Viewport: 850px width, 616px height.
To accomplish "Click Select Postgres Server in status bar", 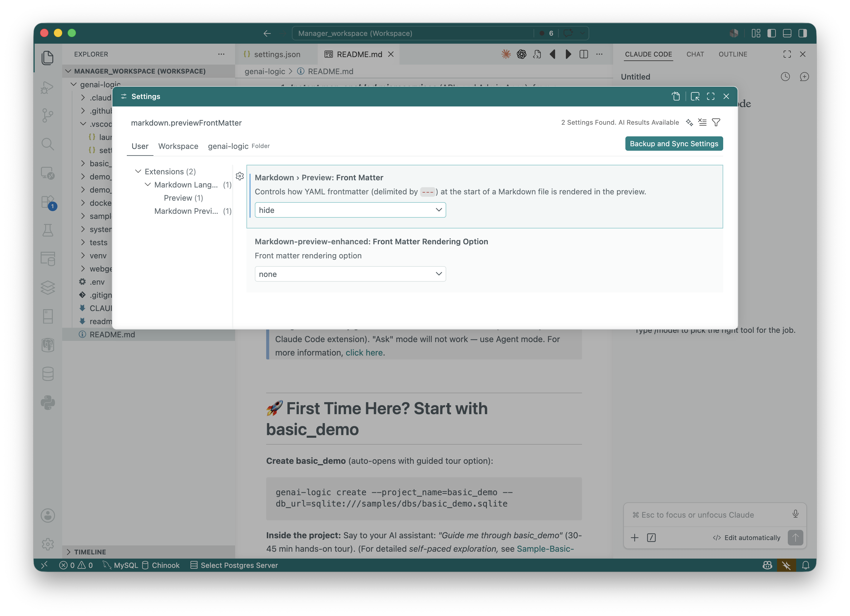I will click(234, 565).
